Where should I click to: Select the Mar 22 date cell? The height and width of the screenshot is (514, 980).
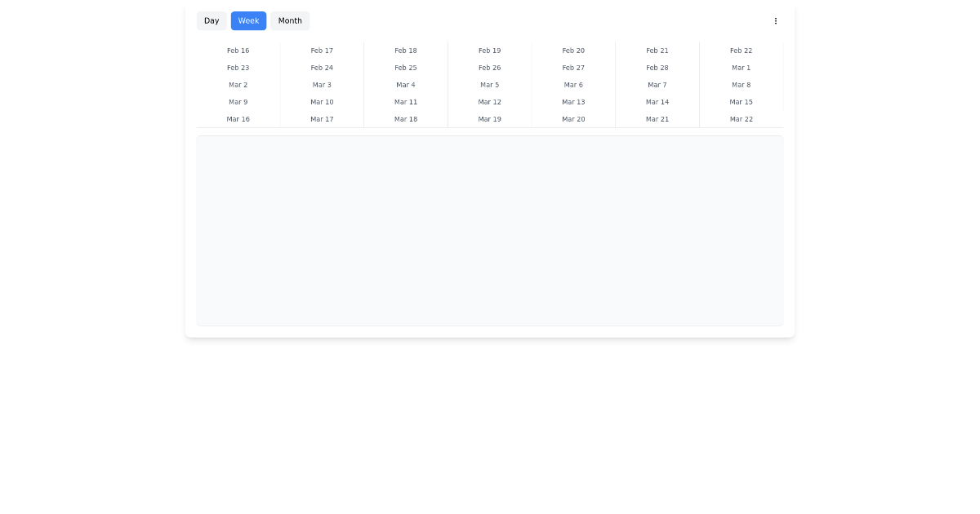[741, 119]
